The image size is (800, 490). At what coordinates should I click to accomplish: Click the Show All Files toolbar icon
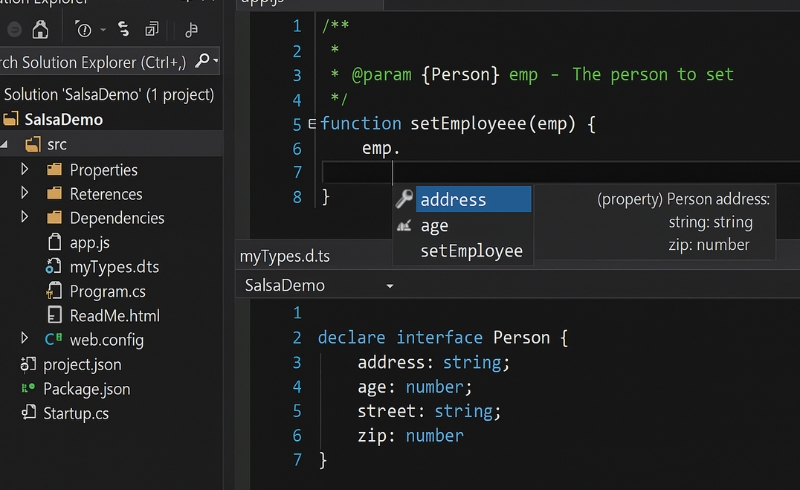coord(191,30)
